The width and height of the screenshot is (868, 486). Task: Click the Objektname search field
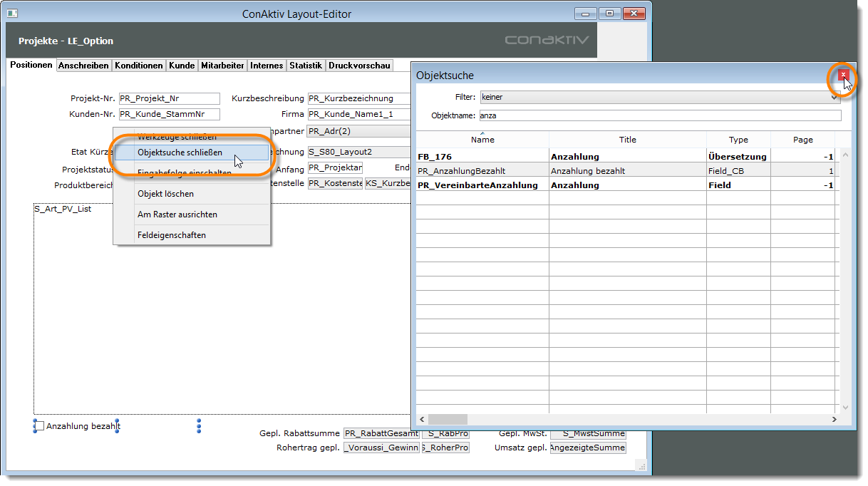(660, 115)
